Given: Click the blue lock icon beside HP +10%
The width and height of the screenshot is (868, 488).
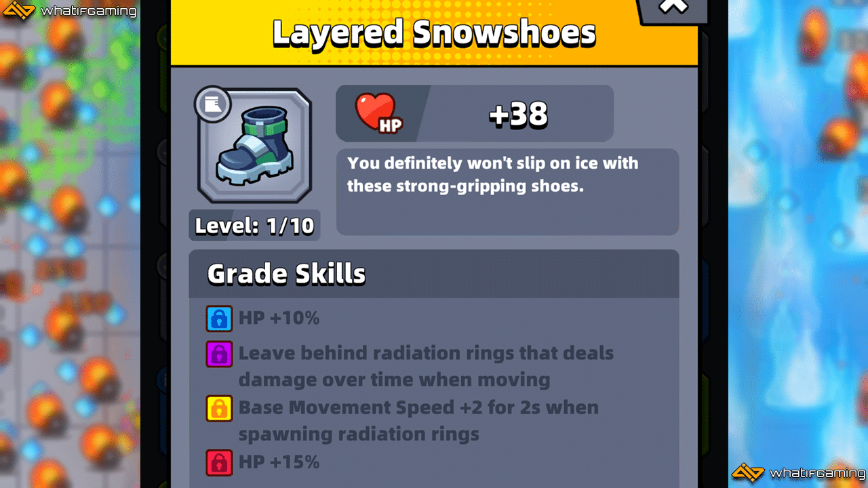Looking at the screenshot, I should 219,319.
